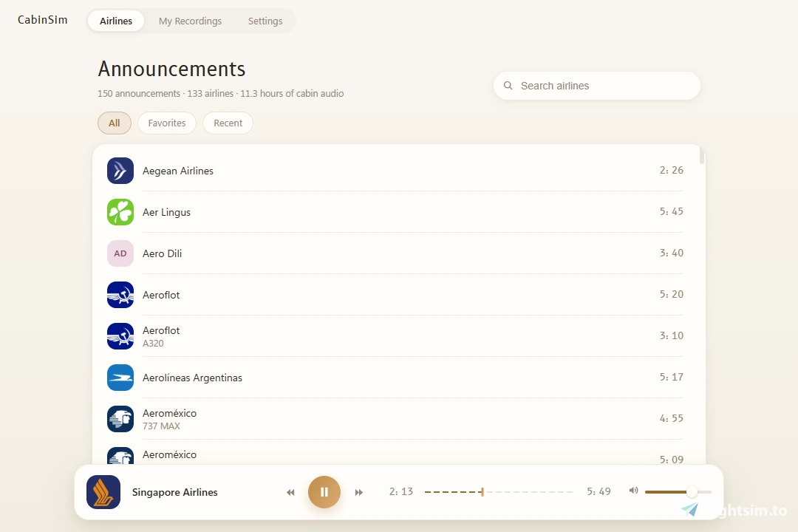Click the Singapore Airlines now-playing title
The image size is (798, 532).
click(x=174, y=492)
